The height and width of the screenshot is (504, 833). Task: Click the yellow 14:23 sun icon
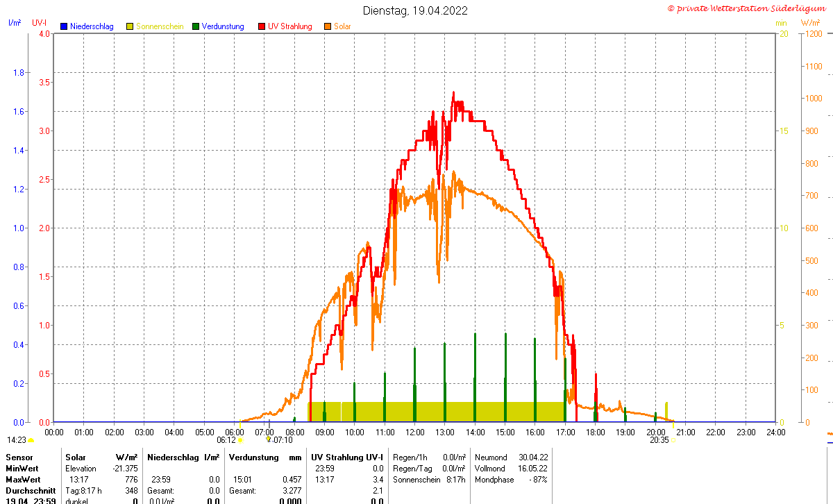coord(31,440)
